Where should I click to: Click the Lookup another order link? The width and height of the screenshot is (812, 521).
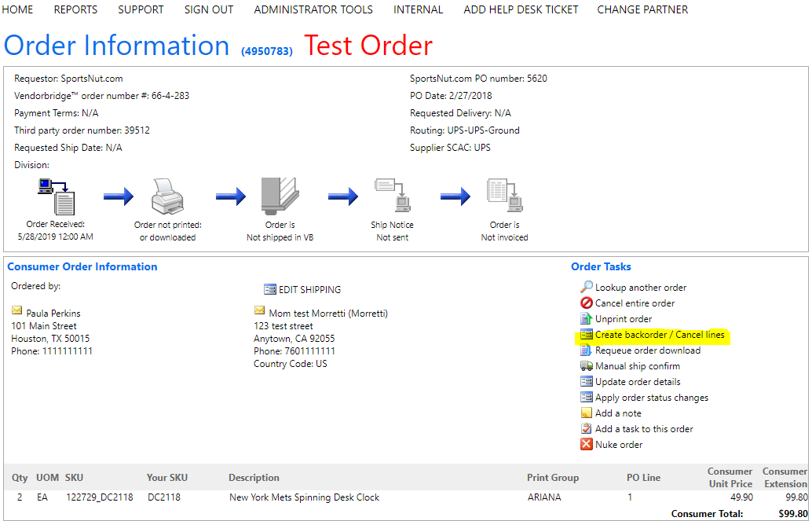(x=641, y=287)
